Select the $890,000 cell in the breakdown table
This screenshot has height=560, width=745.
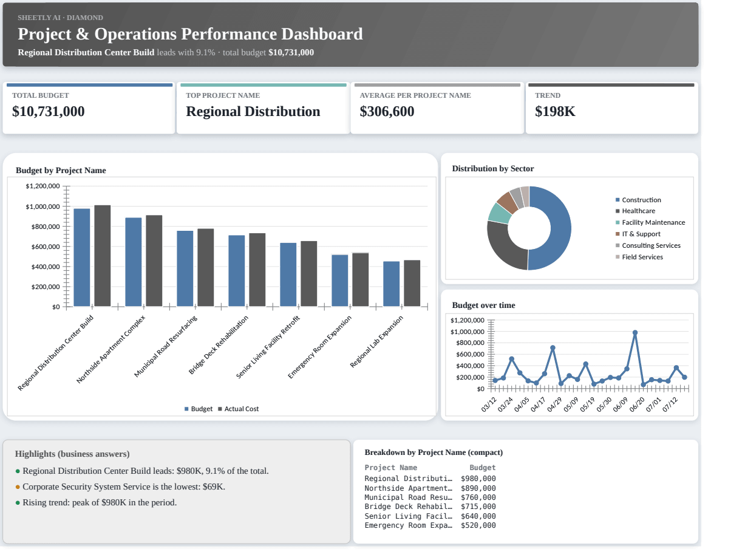click(478, 488)
